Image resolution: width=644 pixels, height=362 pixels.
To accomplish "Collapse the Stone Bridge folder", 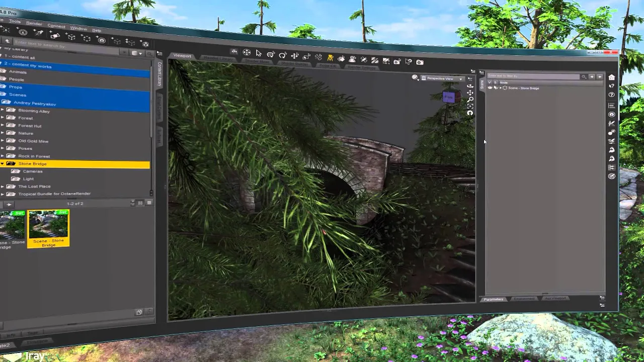I will click(3, 164).
